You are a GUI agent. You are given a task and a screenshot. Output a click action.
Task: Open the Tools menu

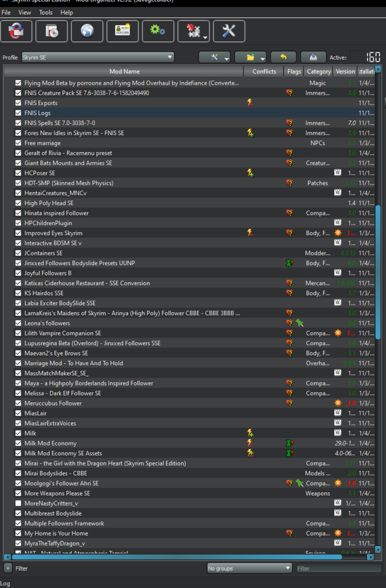46,13
